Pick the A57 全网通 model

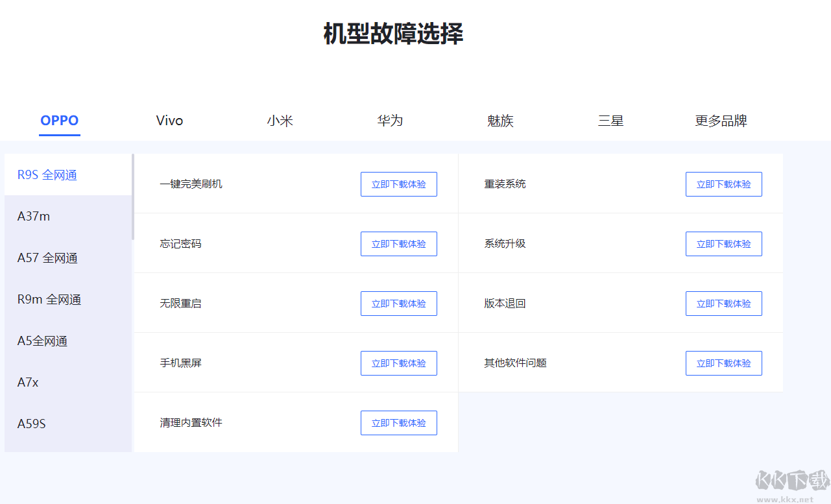pos(68,258)
